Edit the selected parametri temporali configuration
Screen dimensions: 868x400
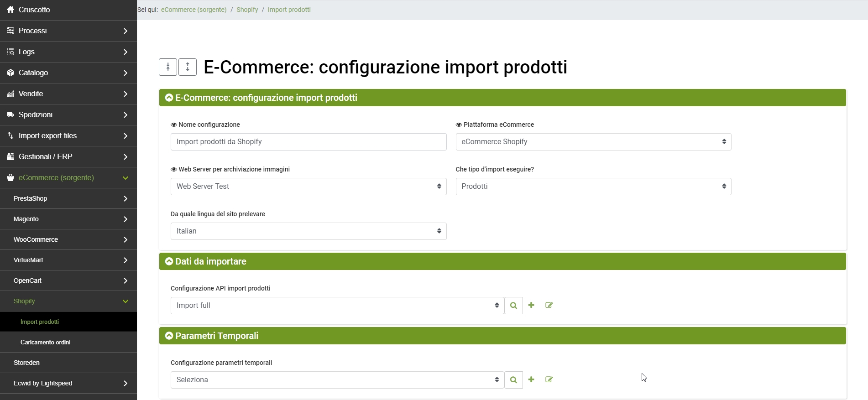click(x=549, y=379)
